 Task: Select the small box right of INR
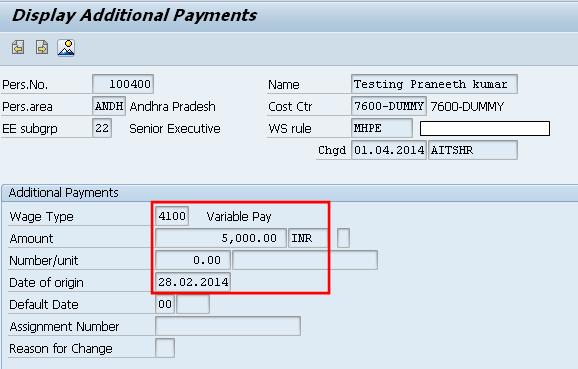click(x=343, y=238)
